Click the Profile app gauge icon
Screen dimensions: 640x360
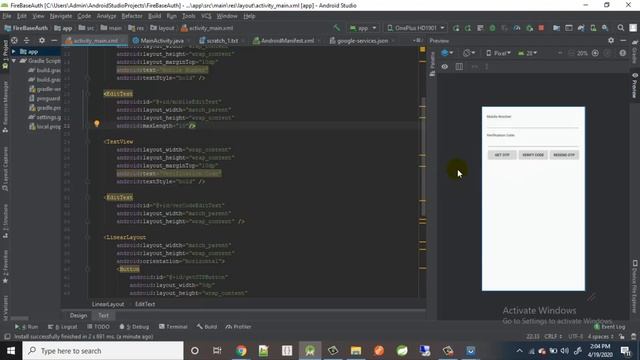[517, 28]
